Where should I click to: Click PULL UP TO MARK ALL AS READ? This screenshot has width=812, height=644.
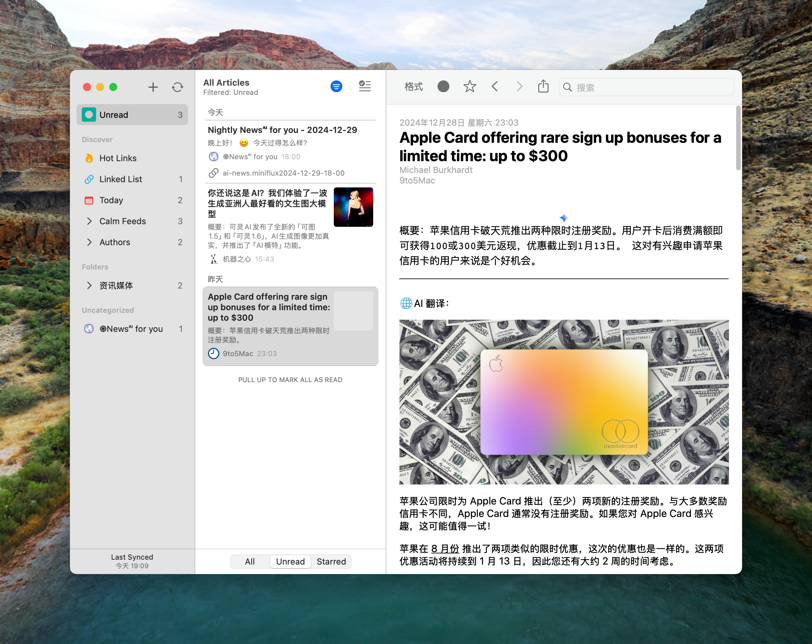[x=290, y=380]
